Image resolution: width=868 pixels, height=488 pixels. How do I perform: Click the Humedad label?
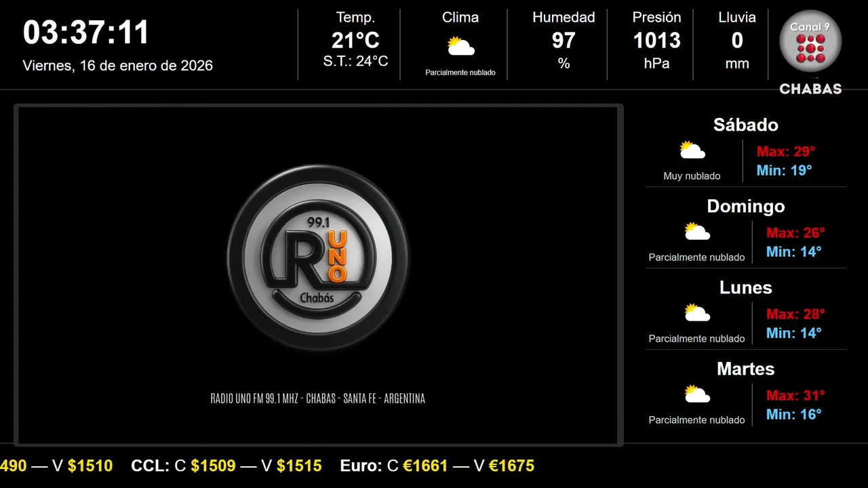pos(564,18)
